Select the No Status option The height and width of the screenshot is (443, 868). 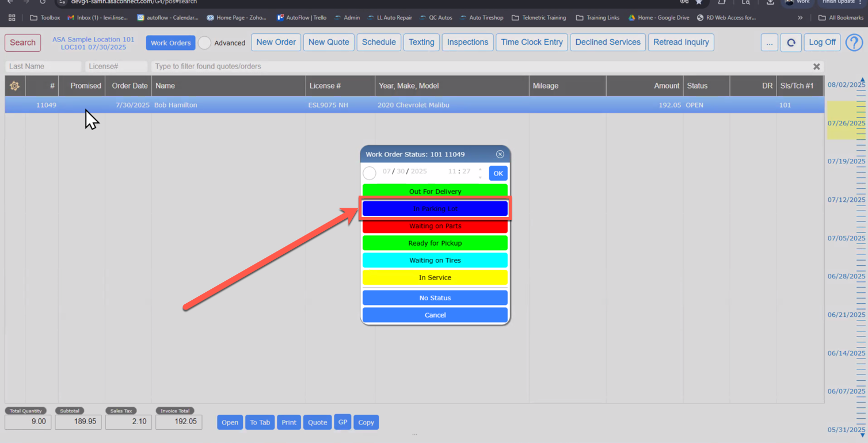coord(435,298)
